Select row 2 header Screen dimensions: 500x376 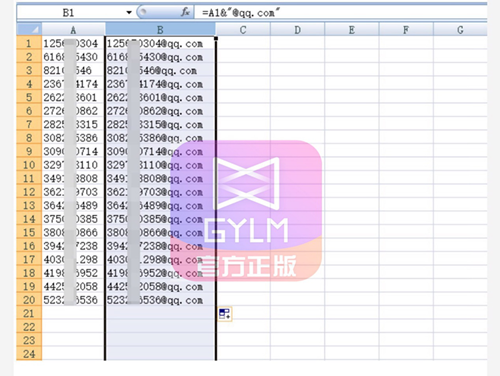click(x=29, y=57)
